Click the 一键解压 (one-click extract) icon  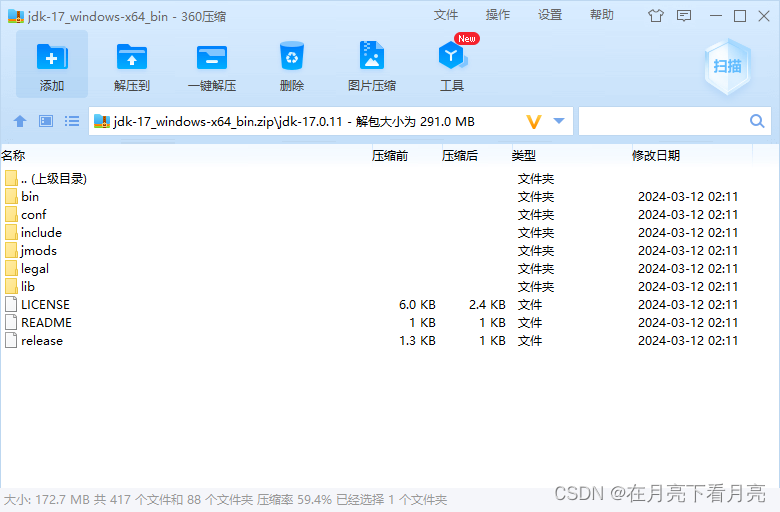212,57
